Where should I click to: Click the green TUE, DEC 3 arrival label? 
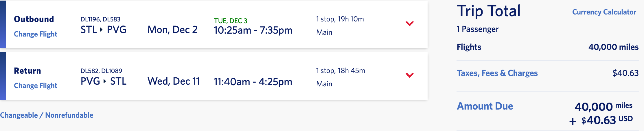click(231, 21)
